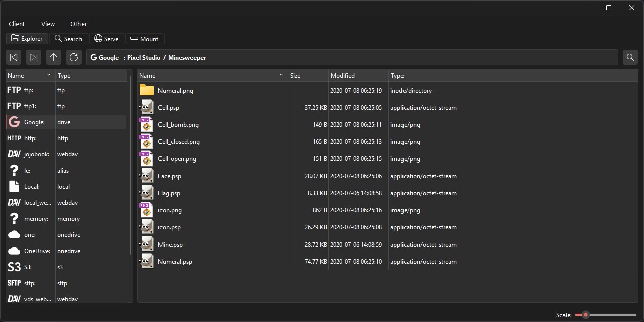Click the magnifier icon beside path bar
The width and height of the screenshot is (644, 322).
tap(630, 57)
